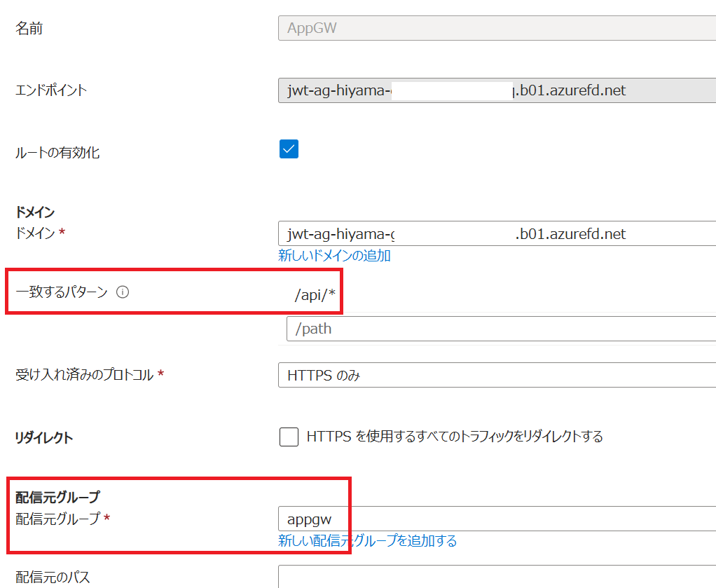Click the /path pattern input box

(501, 329)
